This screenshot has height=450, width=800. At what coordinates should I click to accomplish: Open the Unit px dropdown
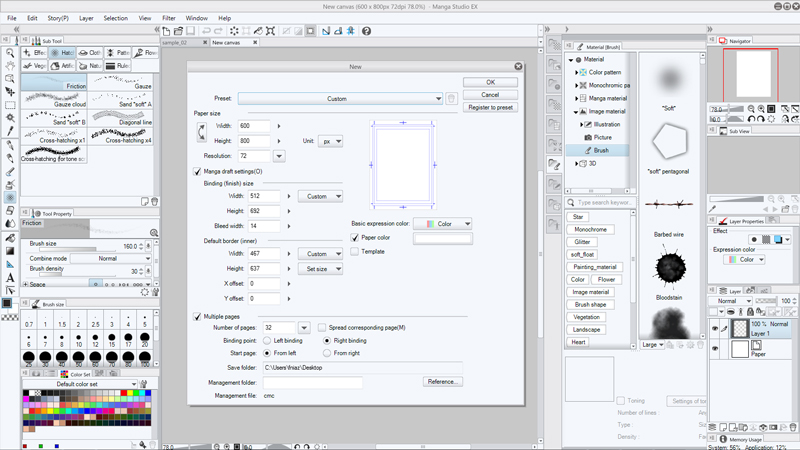pyautogui.click(x=330, y=141)
